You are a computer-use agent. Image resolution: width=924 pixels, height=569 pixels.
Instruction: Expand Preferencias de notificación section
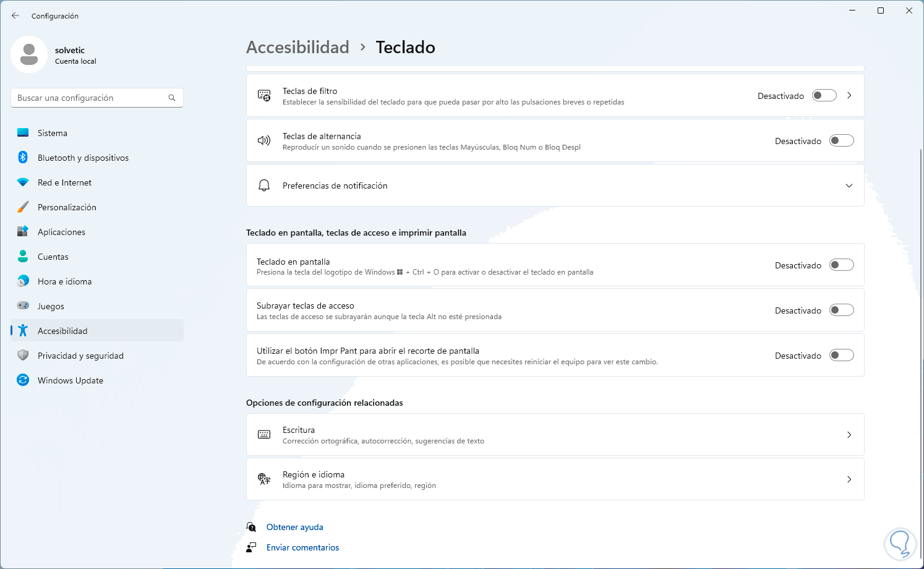coord(849,186)
